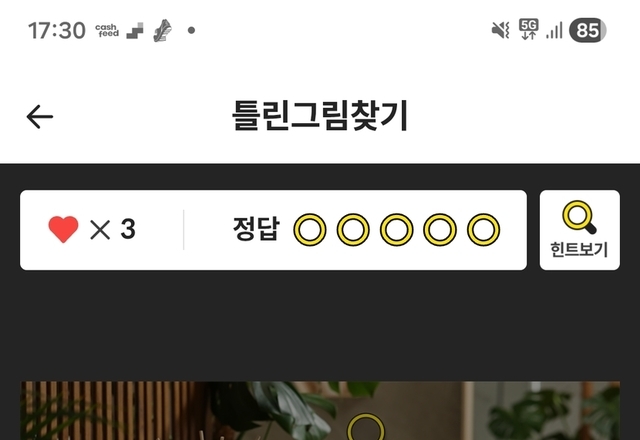640x440 pixels.
Task: Tap the battery 85 indicator
Action: [x=588, y=30]
